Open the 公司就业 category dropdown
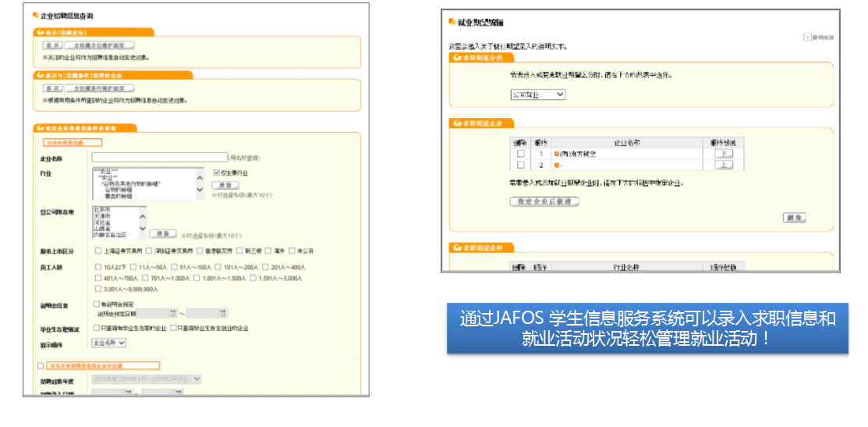Screen dimensions: 868x427 coord(537,94)
